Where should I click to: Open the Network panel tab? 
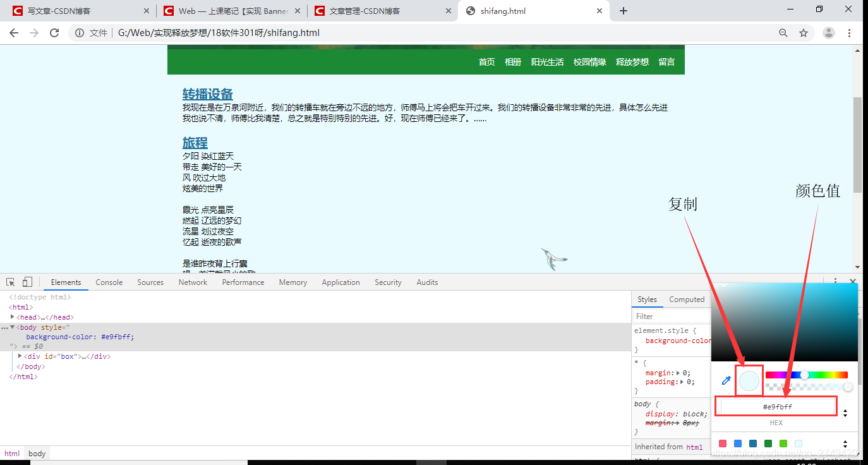pos(193,282)
